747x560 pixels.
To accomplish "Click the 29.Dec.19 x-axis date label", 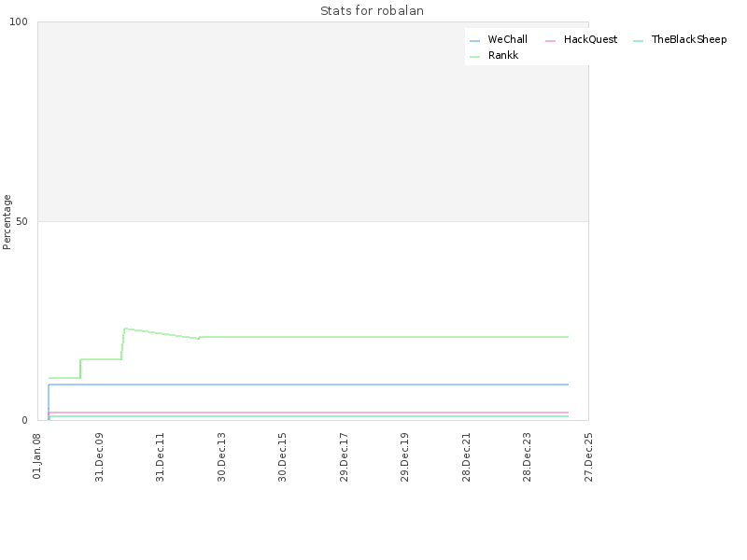I will click(x=404, y=457).
